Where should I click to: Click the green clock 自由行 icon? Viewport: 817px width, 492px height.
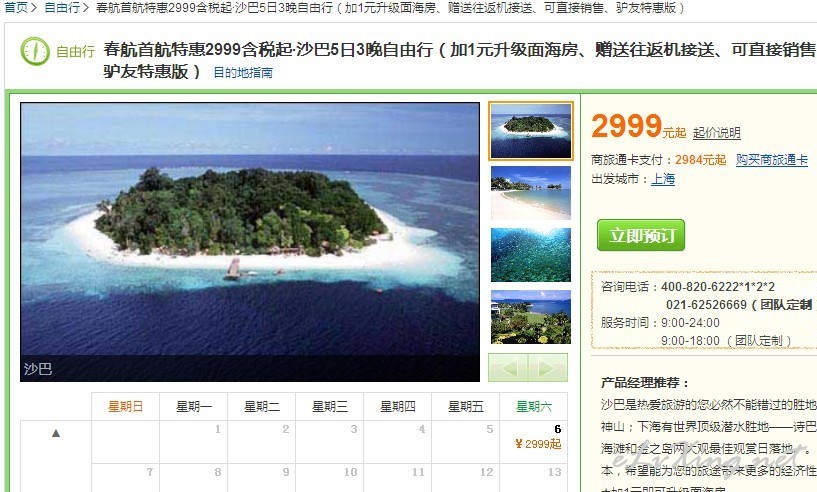pos(35,51)
